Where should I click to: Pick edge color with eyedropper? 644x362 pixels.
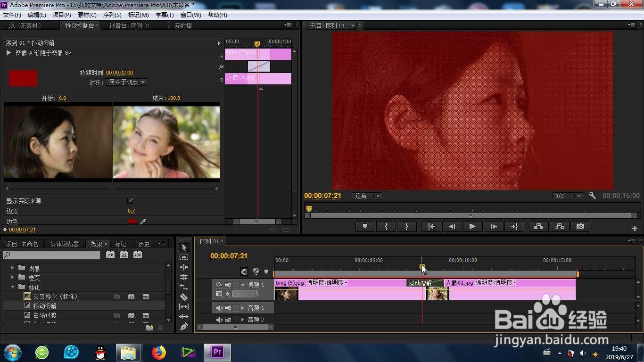point(143,222)
